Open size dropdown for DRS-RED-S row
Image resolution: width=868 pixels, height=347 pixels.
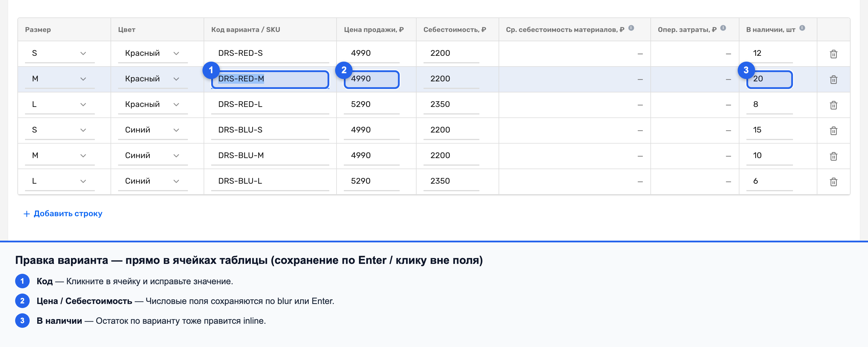click(x=60, y=53)
